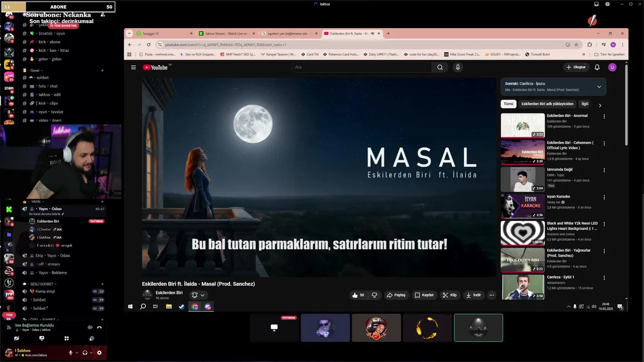Open the YouTube account avatar menu

612,67
